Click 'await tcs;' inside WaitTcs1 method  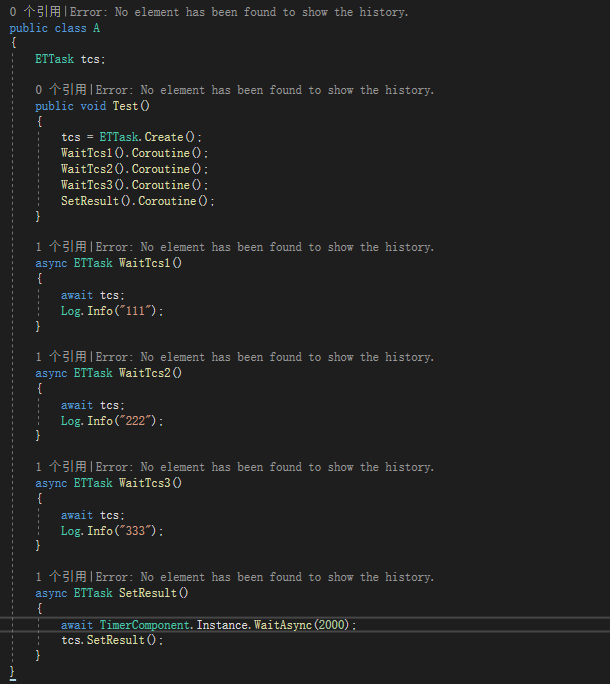(93, 295)
